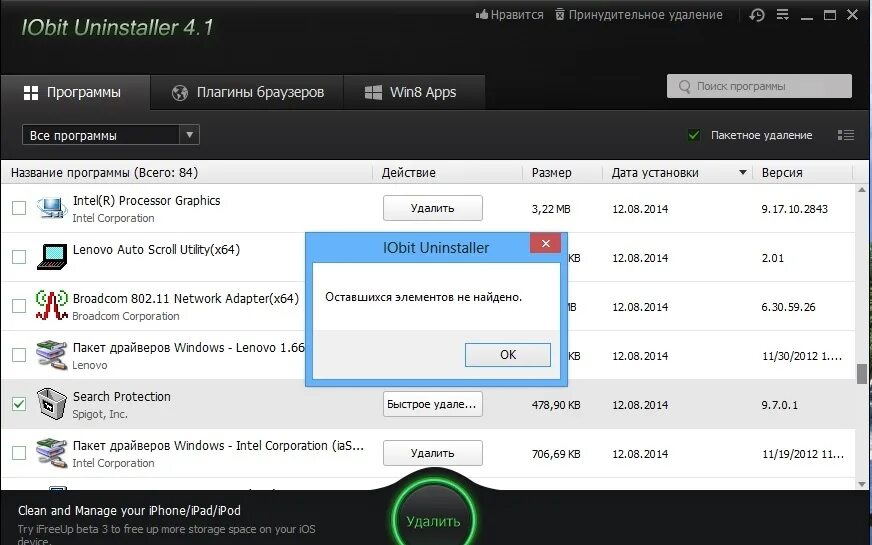This screenshot has height=545, width=872.
Task: Click the Search Protection trash bin icon
Action: [x=52, y=404]
